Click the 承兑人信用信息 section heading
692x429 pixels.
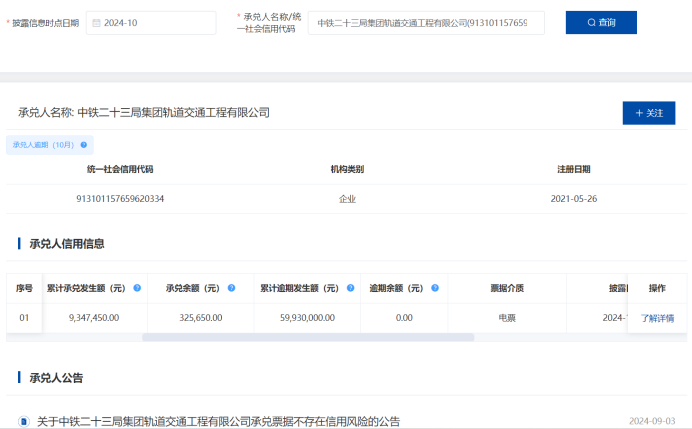[67, 244]
